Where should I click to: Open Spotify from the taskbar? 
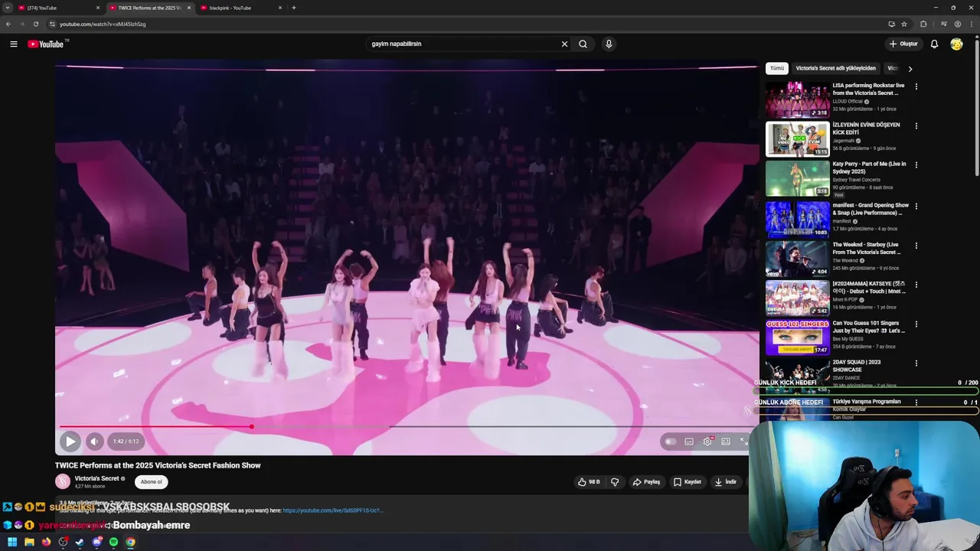113,542
